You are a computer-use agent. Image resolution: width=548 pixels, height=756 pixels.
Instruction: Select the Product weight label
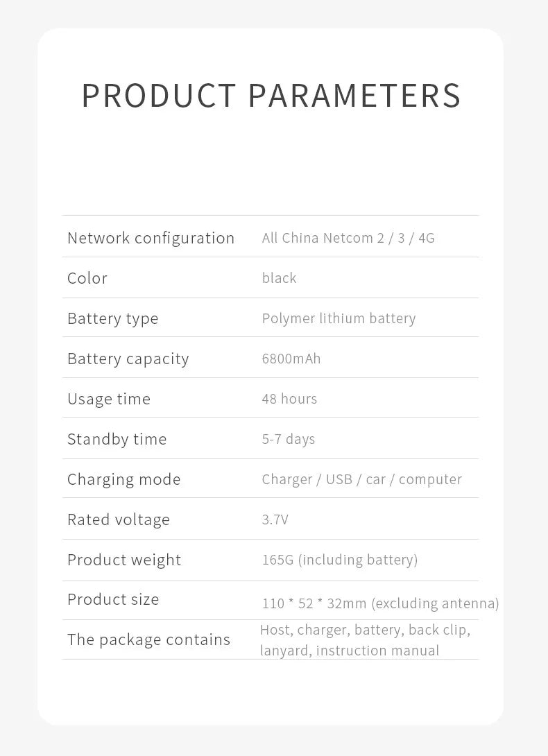(x=124, y=560)
